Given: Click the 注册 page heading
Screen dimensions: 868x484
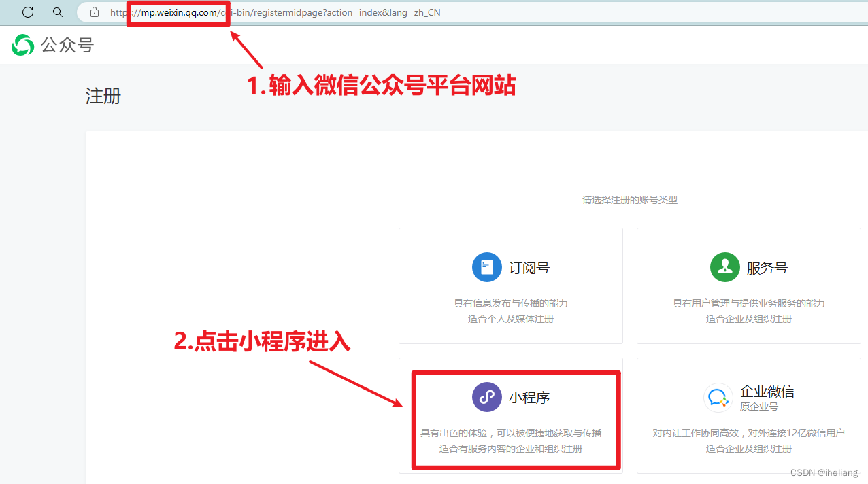Looking at the screenshot, I should [x=103, y=96].
